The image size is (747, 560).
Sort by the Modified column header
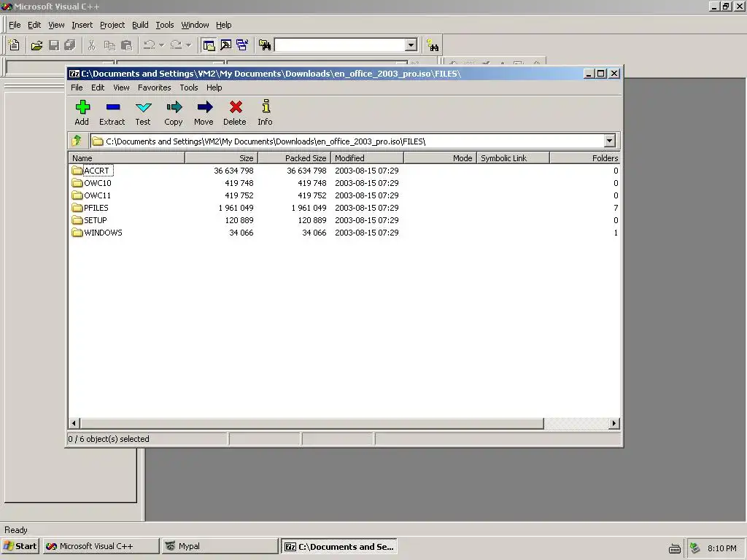coord(368,158)
